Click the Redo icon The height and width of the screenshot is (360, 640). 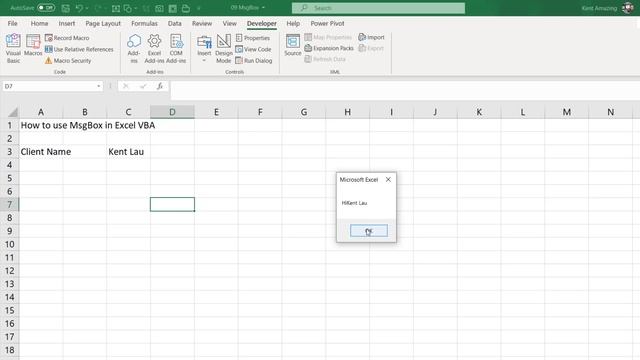point(98,8)
